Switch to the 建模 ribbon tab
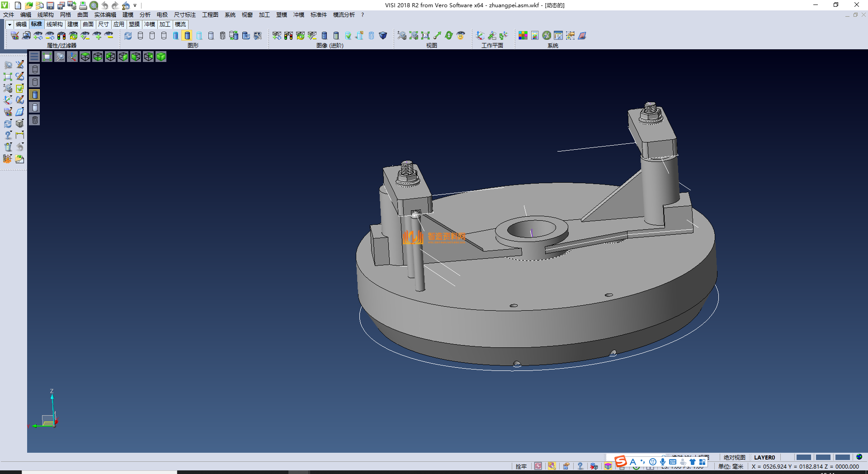 point(73,24)
